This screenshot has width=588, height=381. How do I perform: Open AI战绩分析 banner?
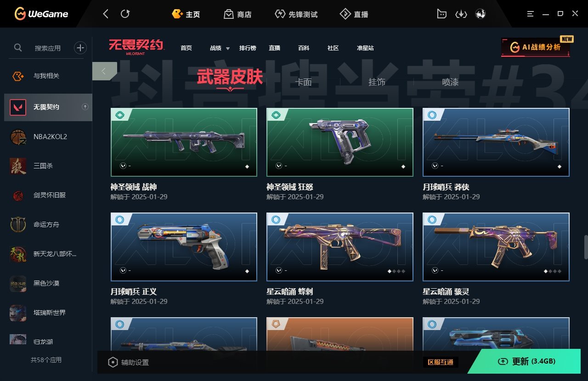(x=536, y=47)
